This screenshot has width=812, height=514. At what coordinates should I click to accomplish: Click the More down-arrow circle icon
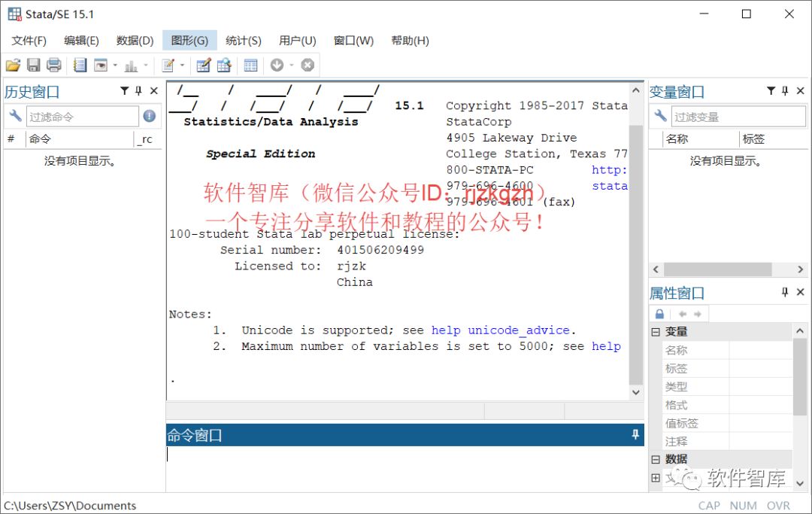277,65
